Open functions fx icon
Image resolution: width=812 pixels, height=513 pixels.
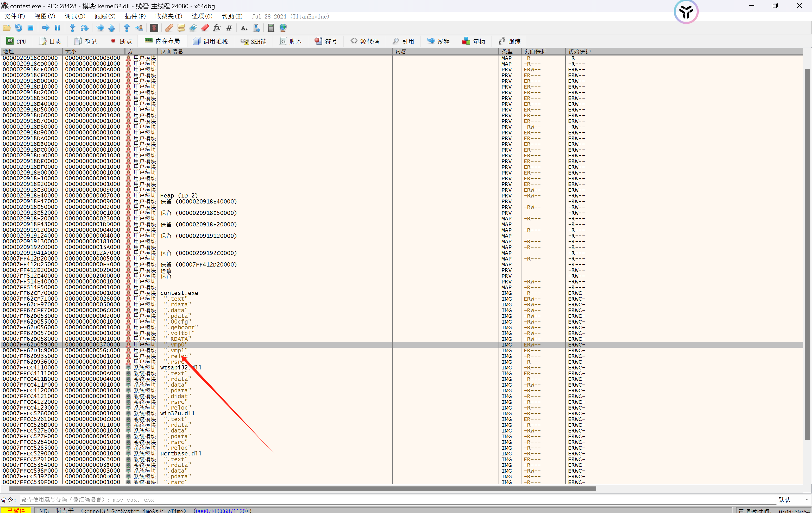(x=217, y=28)
